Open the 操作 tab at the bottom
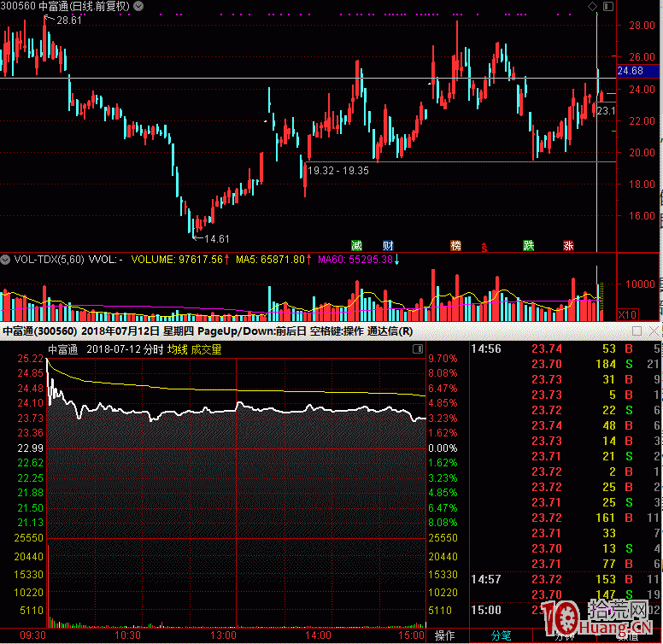Viewport: 663px width, 644px height. 445,635
